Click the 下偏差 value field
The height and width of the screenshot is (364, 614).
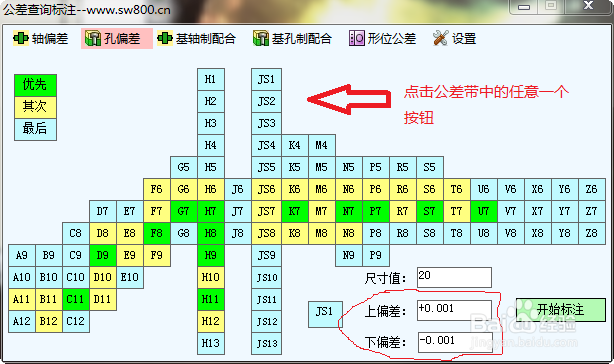point(455,342)
